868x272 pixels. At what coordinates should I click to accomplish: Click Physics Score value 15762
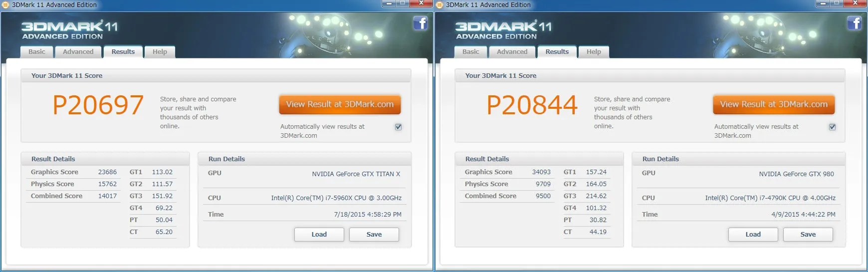point(107,184)
